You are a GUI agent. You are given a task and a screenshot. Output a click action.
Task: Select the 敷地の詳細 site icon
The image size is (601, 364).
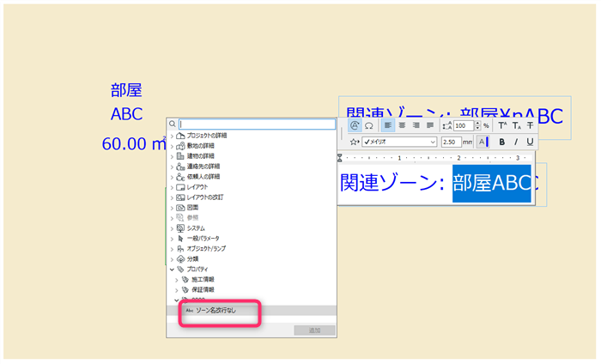180,146
